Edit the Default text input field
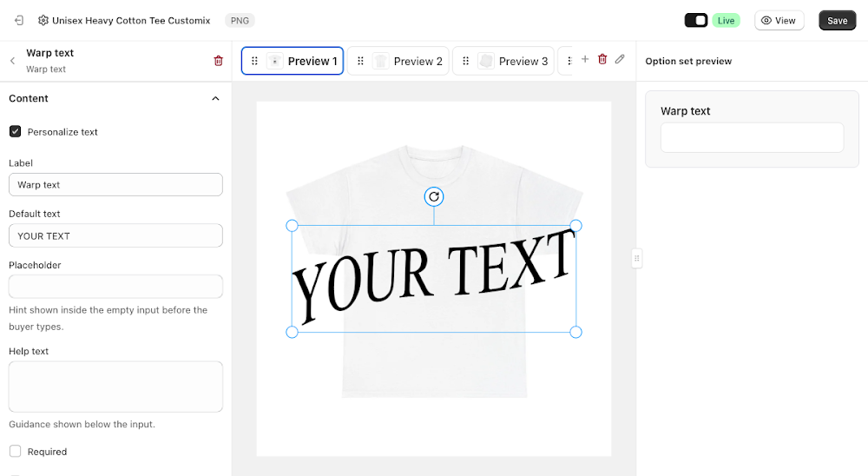 (115, 235)
